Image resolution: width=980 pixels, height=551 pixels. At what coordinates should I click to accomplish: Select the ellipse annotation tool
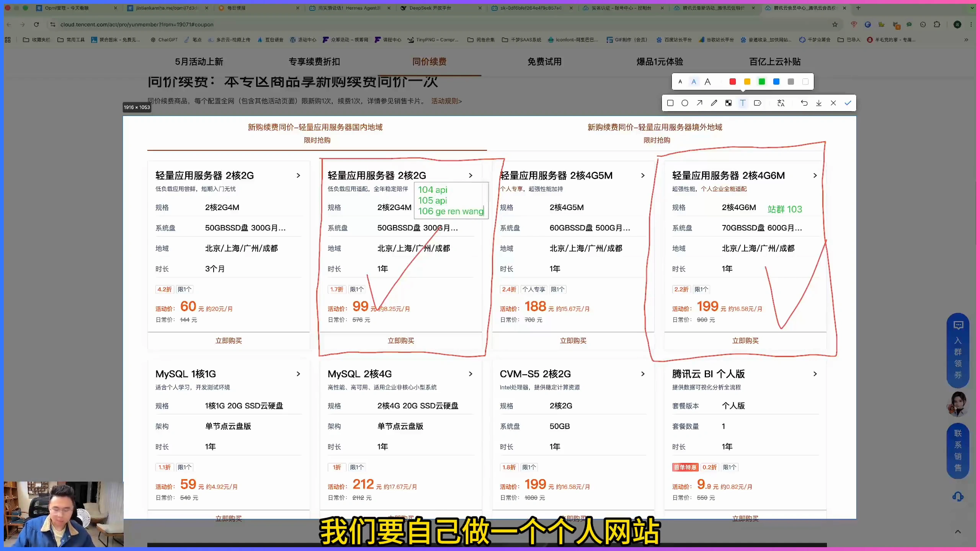tap(685, 103)
